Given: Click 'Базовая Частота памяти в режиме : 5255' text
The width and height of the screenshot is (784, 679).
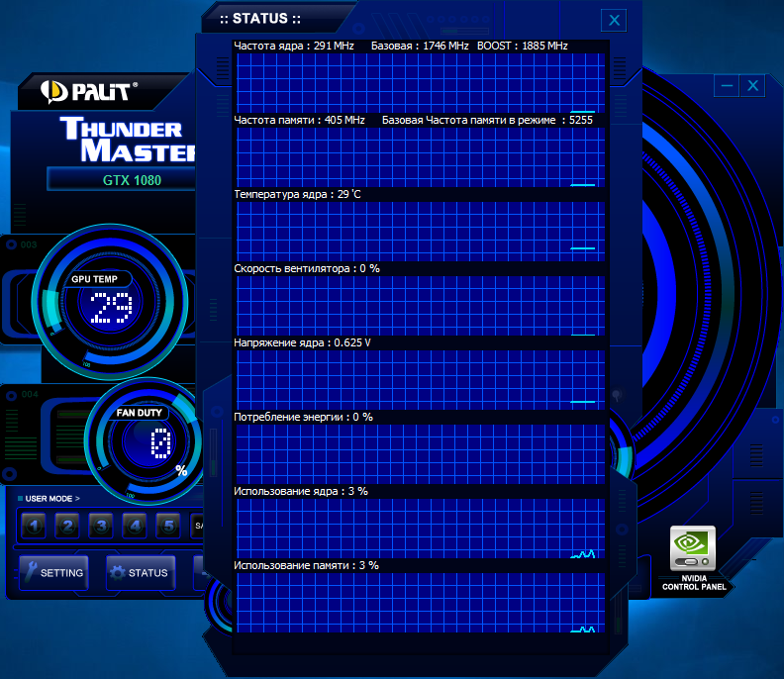Looking at the screenshot, I should (487, 120).
